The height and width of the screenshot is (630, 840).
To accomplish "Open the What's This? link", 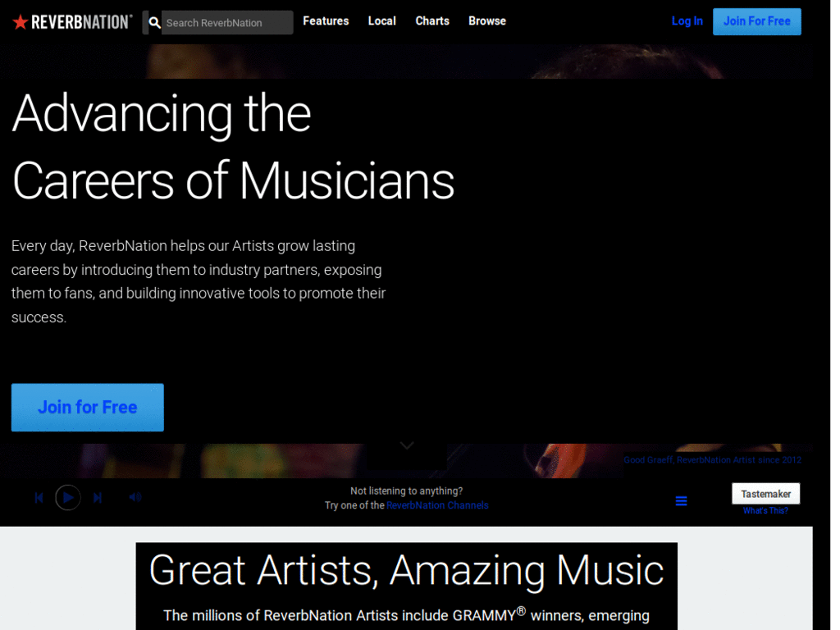I will click(765, 510).
